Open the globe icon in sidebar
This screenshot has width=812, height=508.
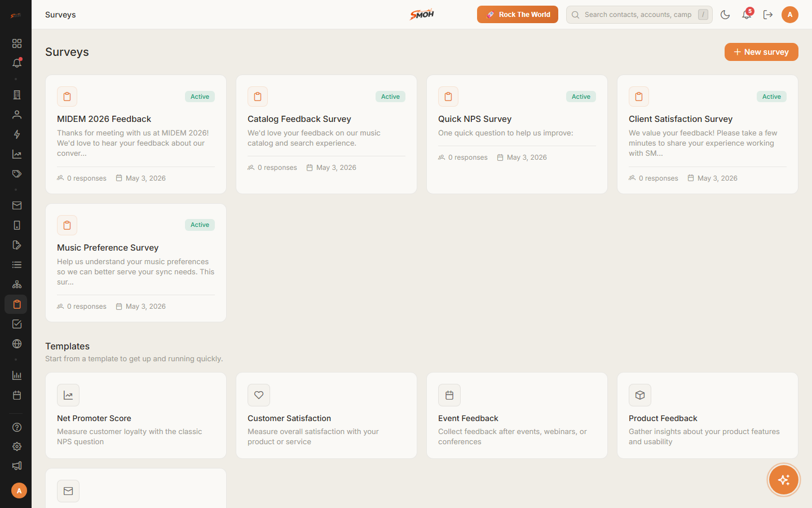[x=17, y=344]
